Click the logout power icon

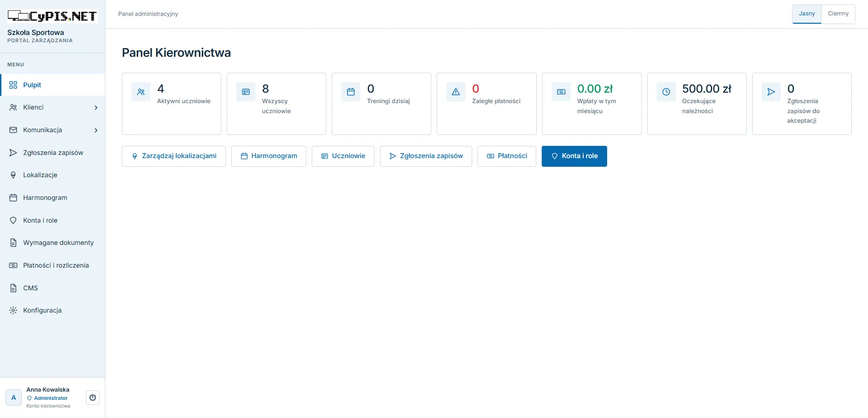point(93,398)
